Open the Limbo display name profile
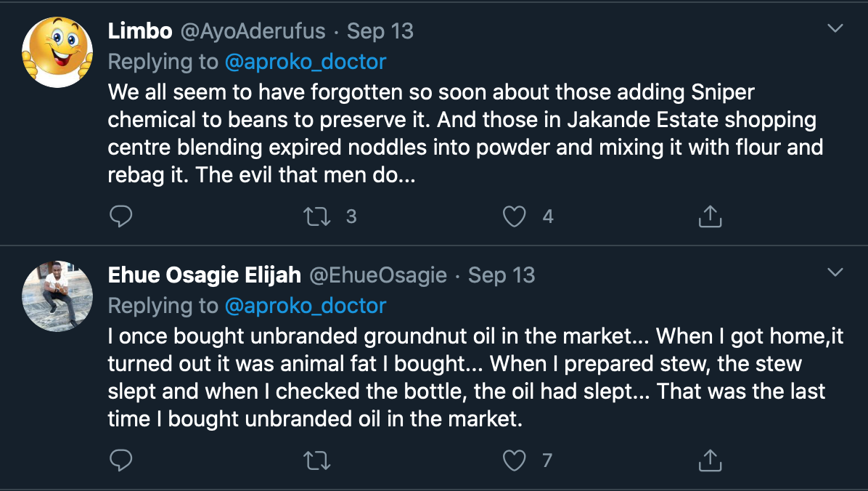The width and height of the screenshot is (868, 491). pos(140,31)
